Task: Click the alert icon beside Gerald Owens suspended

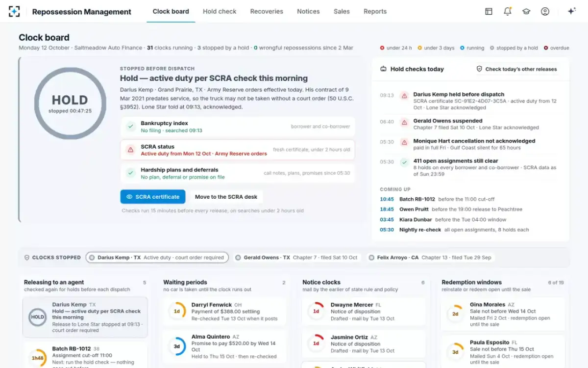Action: [404, 122]
